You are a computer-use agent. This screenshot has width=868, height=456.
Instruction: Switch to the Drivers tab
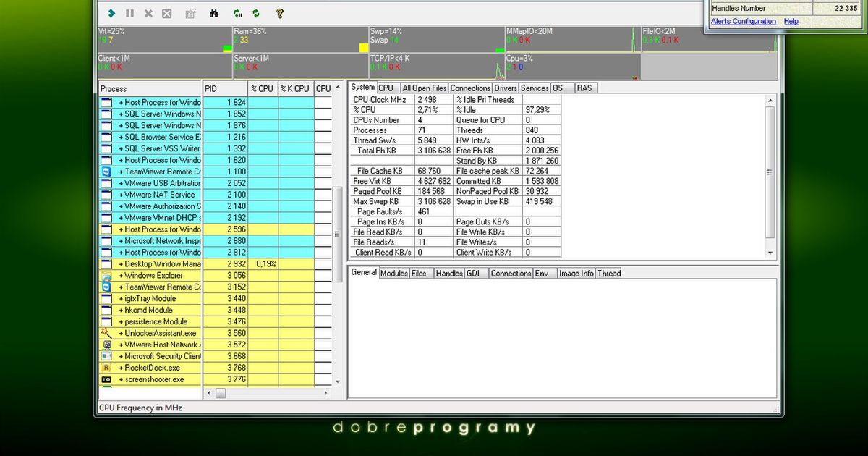(x=506, y=88)
